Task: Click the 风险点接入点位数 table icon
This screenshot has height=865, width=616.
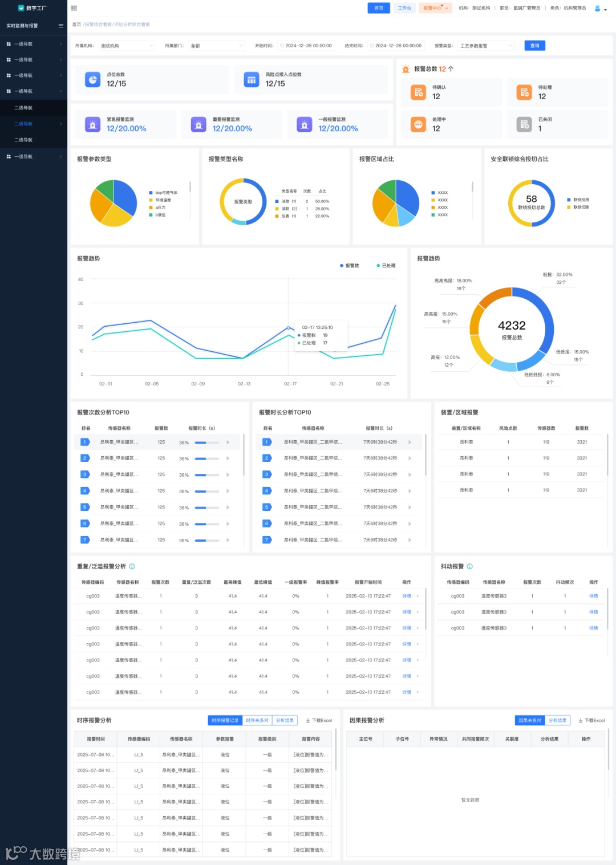Action: (x=252, y=80)
